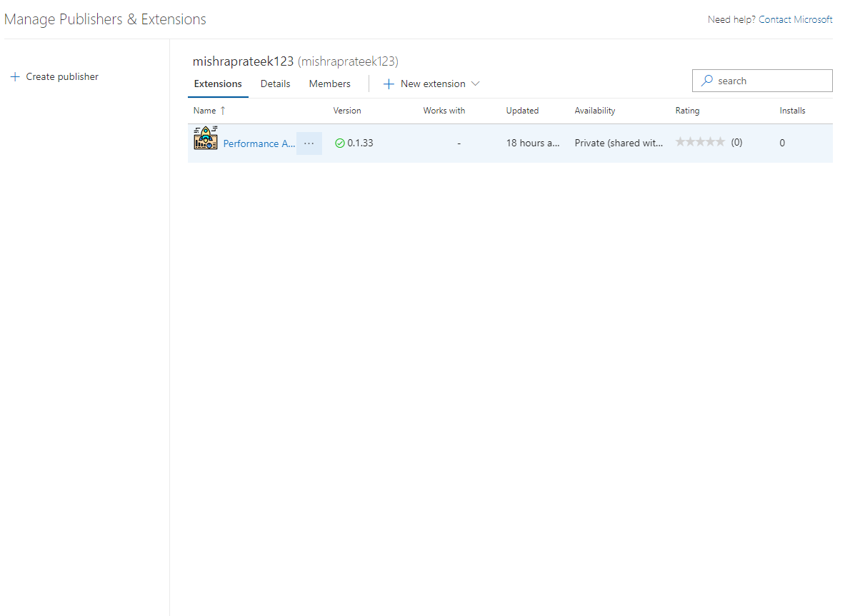Image resolution: width=850 pixels, height=616 pixels.
Task: Click the Name column sort arrow
Action: tap(223, 111)
